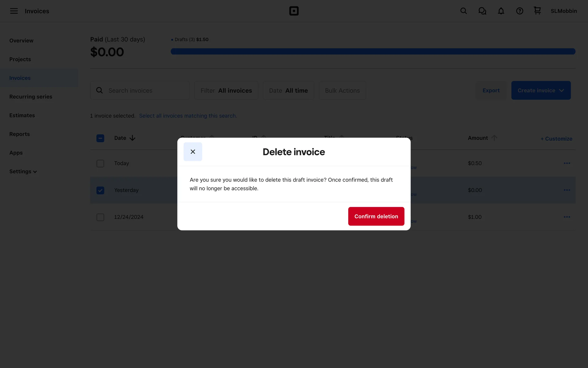
Task: Click the Confirm deletion button
Action: (376, 216)
